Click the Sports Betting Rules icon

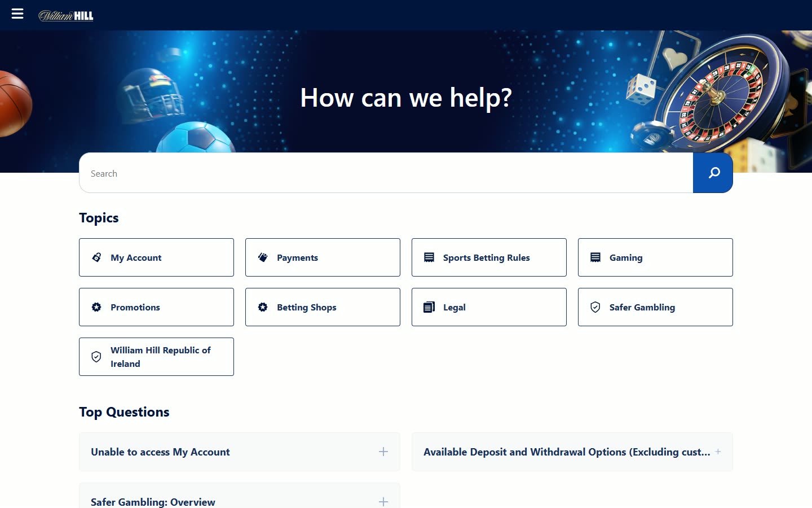[x=429, y=257]
